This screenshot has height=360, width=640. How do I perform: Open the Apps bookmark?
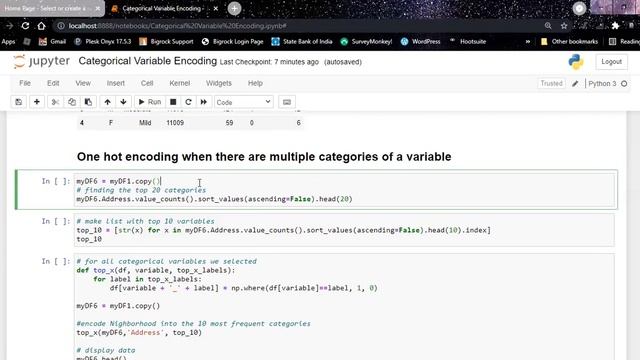tap(8, 42)
